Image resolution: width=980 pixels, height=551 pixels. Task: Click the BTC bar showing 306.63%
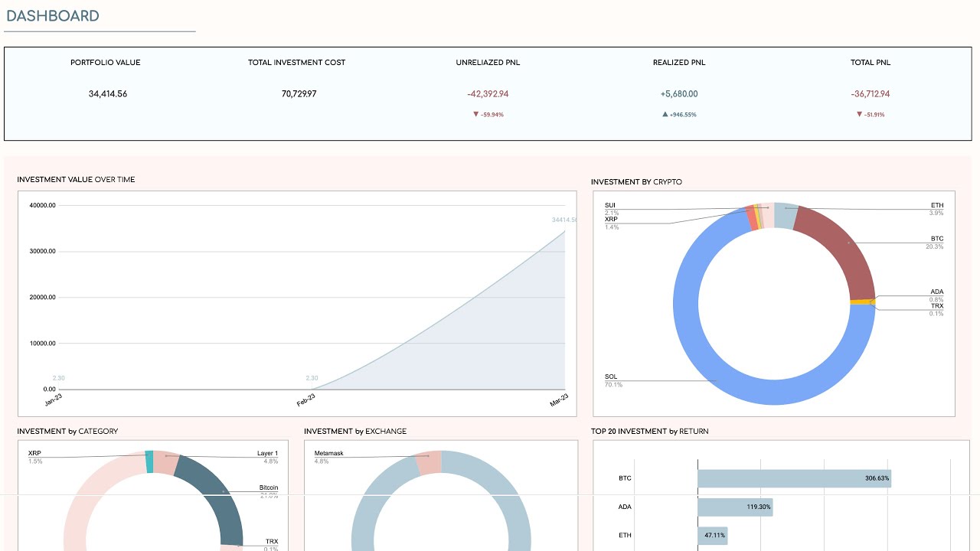pyautogui.click(x=794, y=478)
